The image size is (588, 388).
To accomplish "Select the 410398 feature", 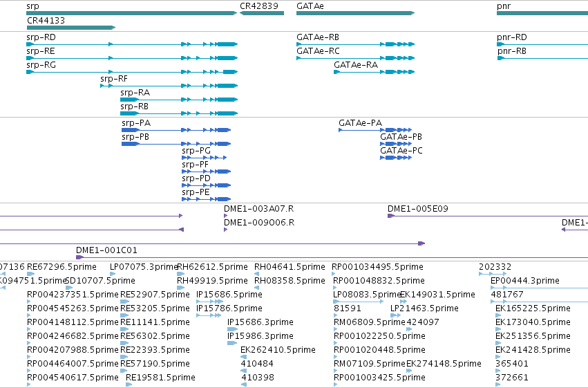I will pos(244,385).
